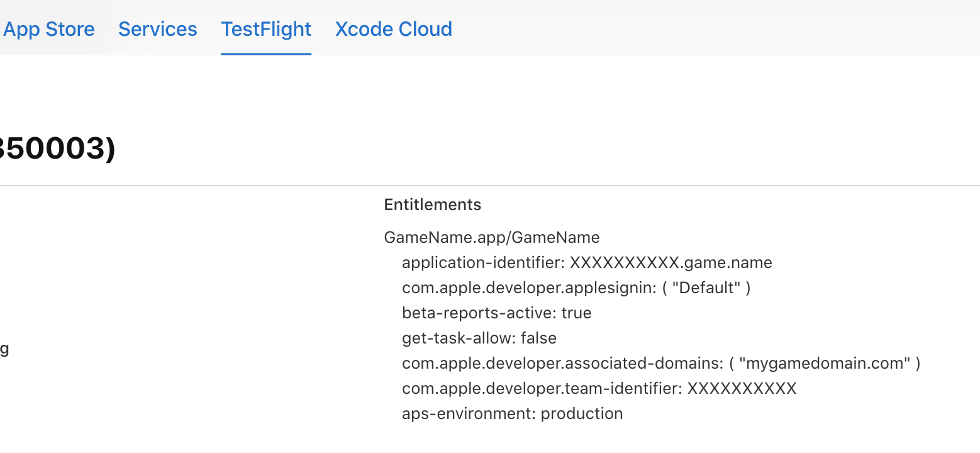Select the GameName.app/GameName binary path
Image resolution: width=980 pixels, height=453 pixels.
click(x=491, y=237)
